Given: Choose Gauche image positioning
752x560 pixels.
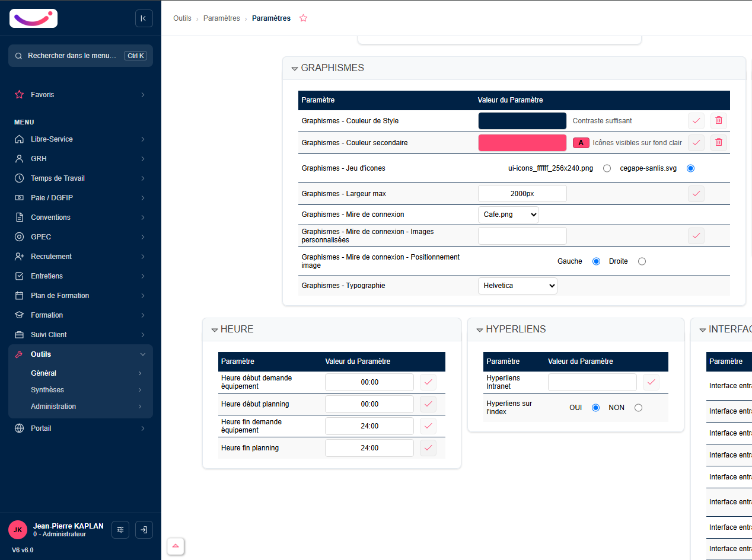Looking at the screenshot, I should pos(597,261).
